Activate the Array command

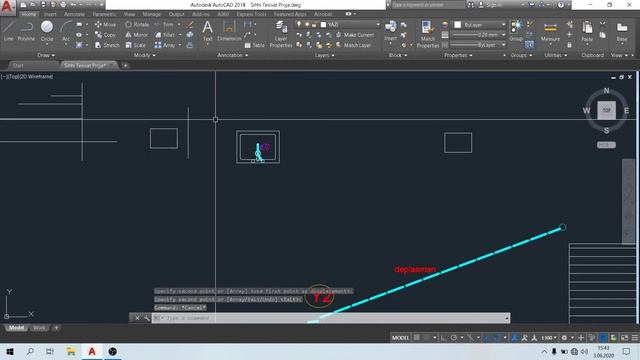[165, 45]
